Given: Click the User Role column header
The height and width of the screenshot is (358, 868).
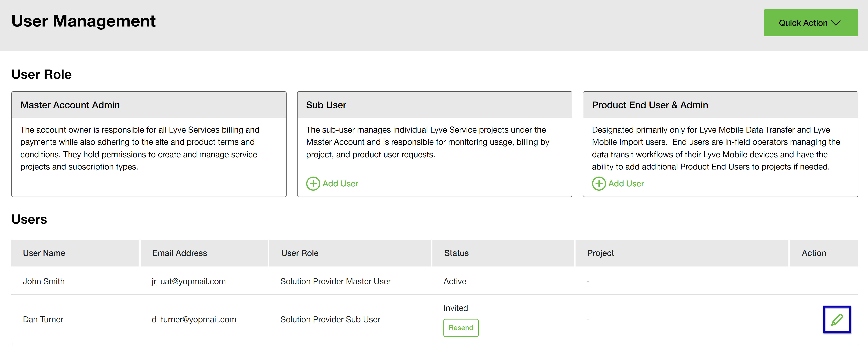Looking at the screenshot, I should click(x=300, y=253).
